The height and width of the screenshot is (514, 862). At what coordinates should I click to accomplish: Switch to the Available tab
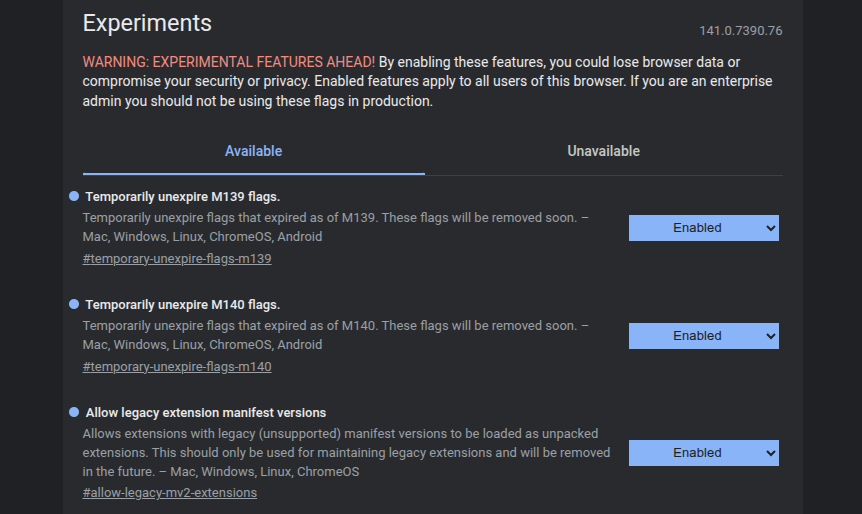[x=253, y=151]
